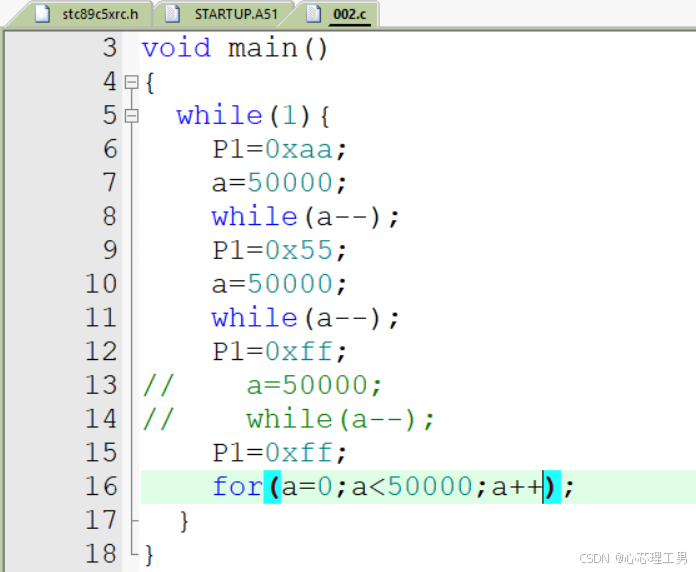Click 'P1=0xff;' on line 15
Screen dimensions: 696x572
point(279,453)
